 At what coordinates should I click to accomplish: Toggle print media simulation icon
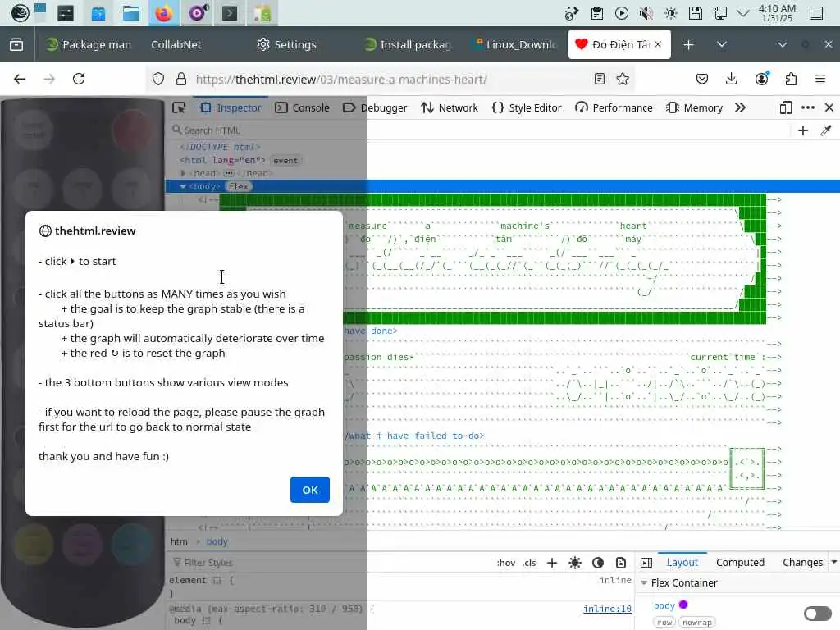point(621,563)
